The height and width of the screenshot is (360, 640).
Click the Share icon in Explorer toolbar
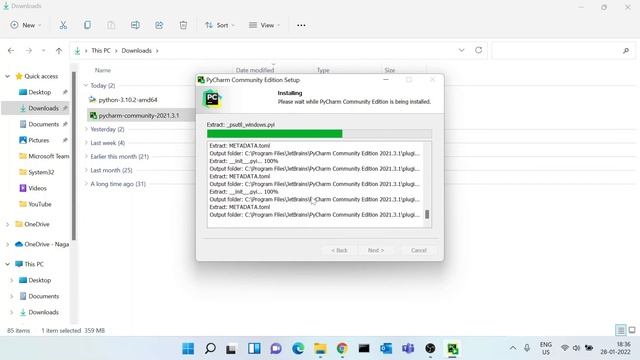pyautogui.click(x=159, y=25)
